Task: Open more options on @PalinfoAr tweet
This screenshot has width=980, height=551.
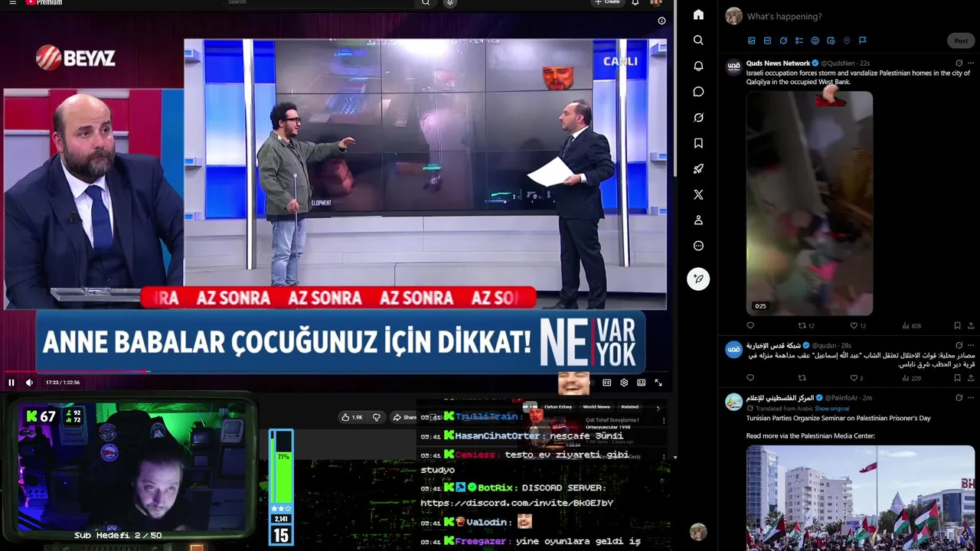Action: coord(971,398)
